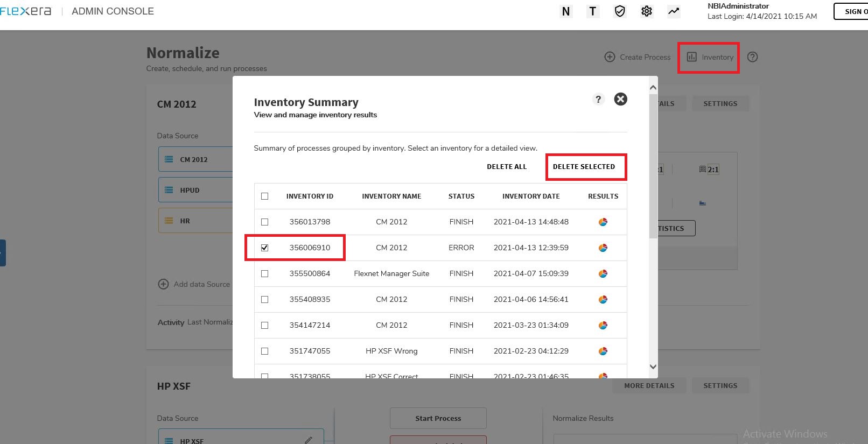Click the SIGN OUT button
The height and width of the screenshot is (444, 868).
pyautogui.click(x=852, y=11)
